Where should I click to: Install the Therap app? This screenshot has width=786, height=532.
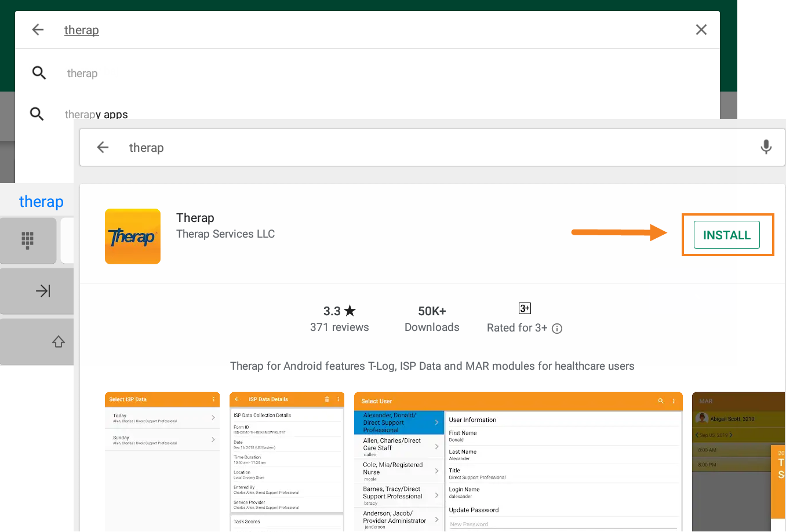coord(727,235)
